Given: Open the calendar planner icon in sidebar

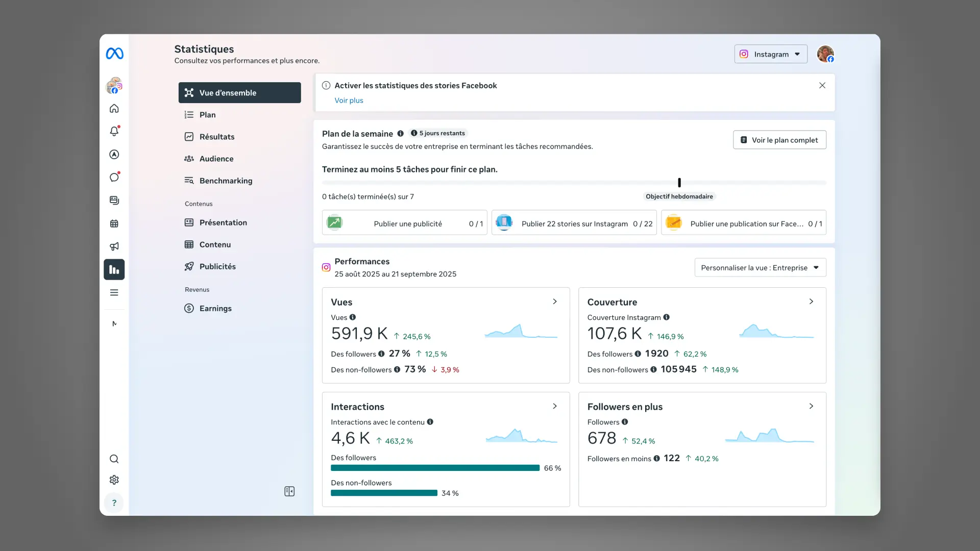Looking at the screenshot, I should [x=114, y=223].
